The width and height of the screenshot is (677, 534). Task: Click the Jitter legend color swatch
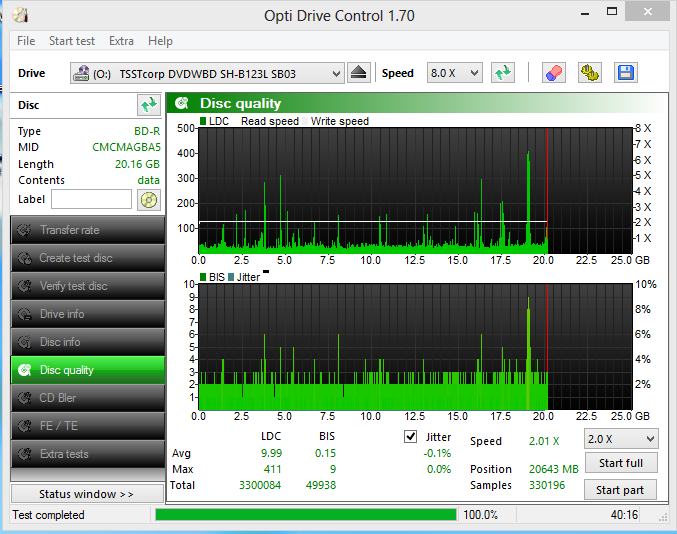click(x=231, y=277)
